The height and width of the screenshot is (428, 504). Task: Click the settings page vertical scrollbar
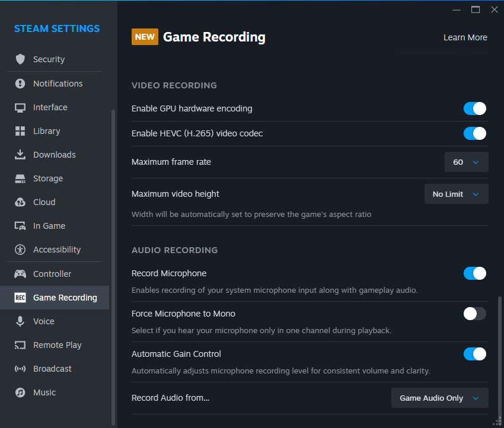click(498, 356)
